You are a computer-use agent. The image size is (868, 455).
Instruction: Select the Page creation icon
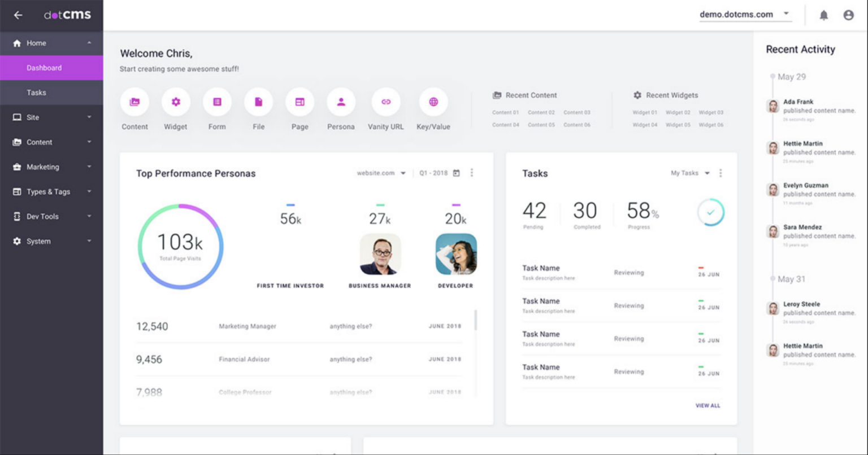point(300,103)
